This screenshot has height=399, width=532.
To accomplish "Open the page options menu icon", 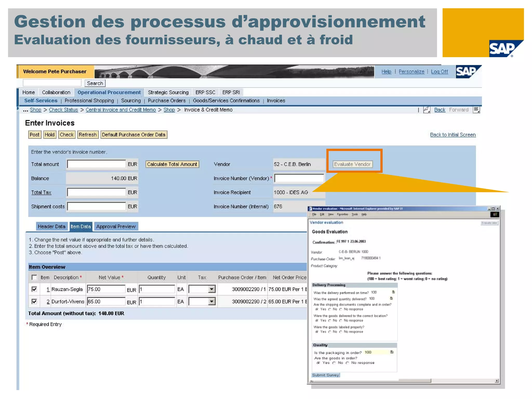I will tap(476, 110).
